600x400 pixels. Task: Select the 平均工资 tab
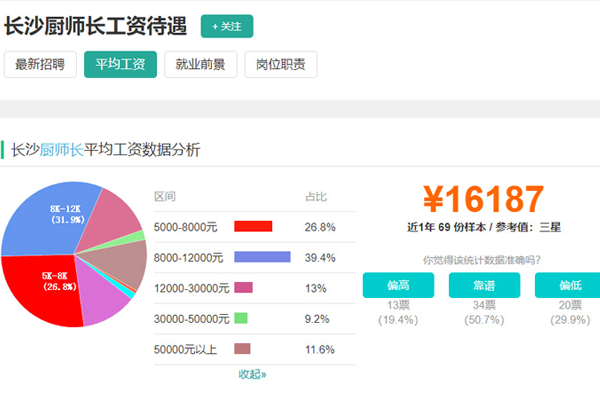(120, 65)
